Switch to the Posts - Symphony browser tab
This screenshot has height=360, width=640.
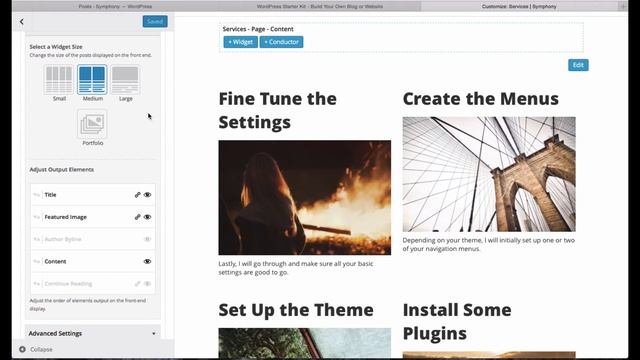coord(115,6)
